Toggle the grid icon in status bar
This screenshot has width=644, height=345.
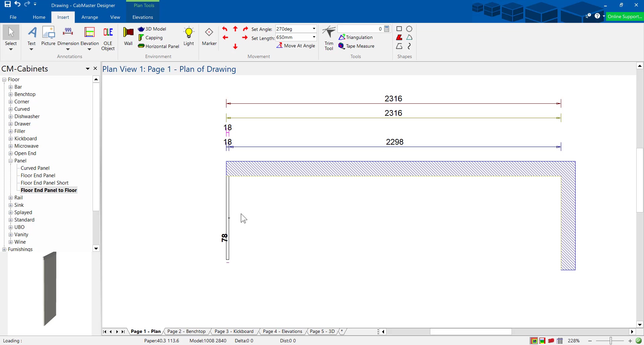[x=560, y=341]
